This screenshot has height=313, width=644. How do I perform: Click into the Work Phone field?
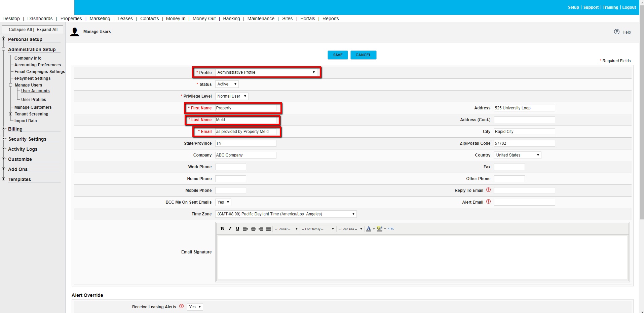tap(231, 167)
